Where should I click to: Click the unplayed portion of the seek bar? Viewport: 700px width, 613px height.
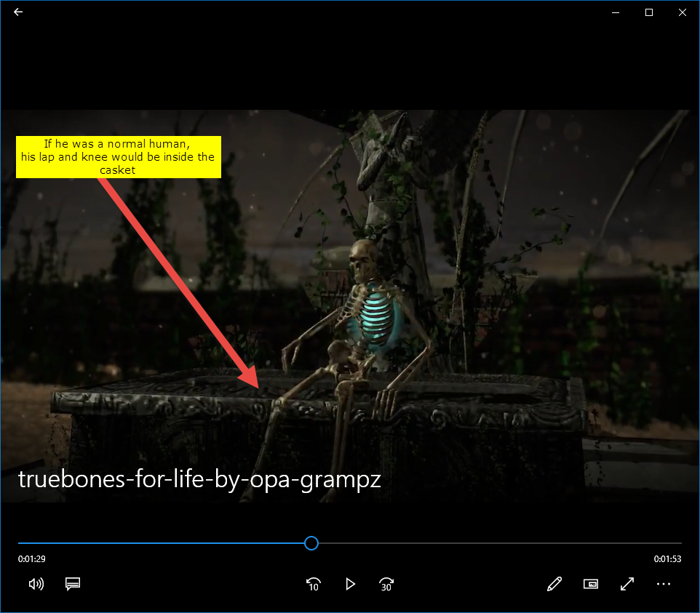coord(495,543)
